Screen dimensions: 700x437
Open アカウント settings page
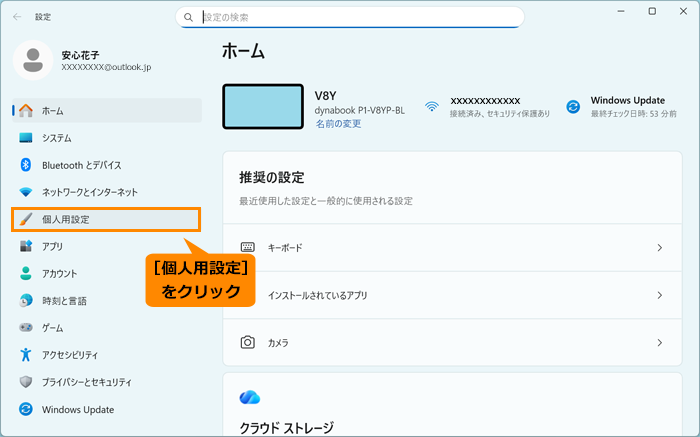click(x=107, y=274)
